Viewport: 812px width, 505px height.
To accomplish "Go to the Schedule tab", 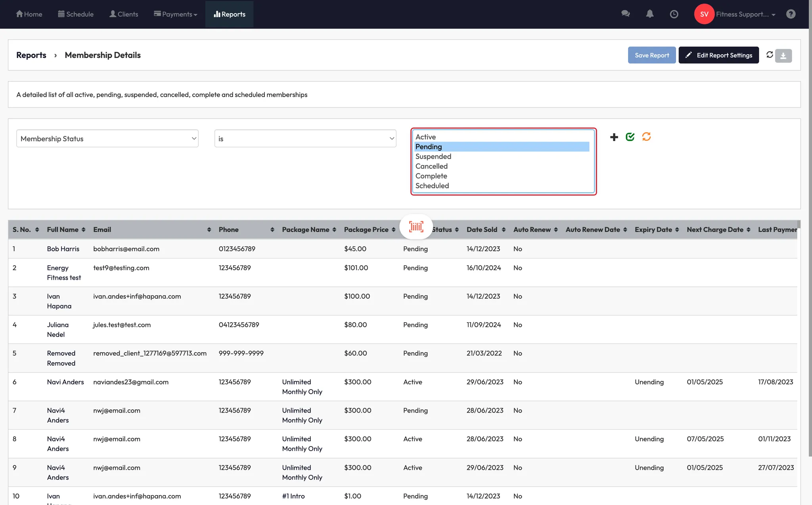I will coord(76,14).
